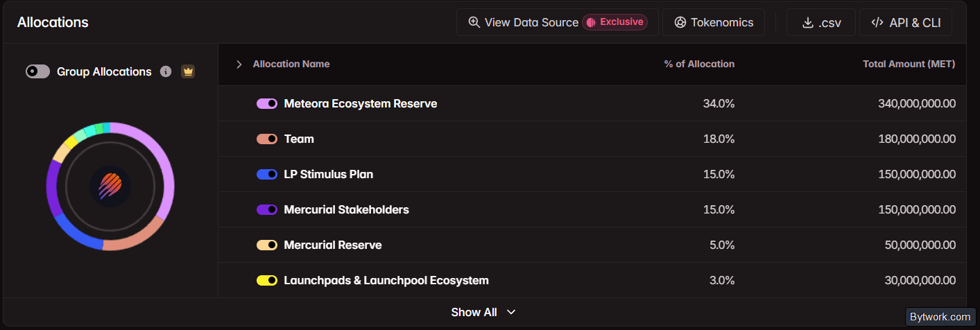This screenshot has width=980, height=330.
Task: Click the info icon next to Group Allocations
Action: tap(166, 71)
